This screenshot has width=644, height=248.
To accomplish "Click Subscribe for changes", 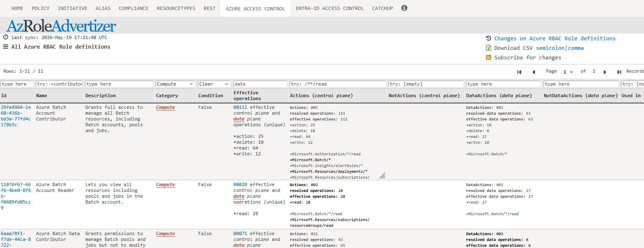I will [x=527, y=57].
